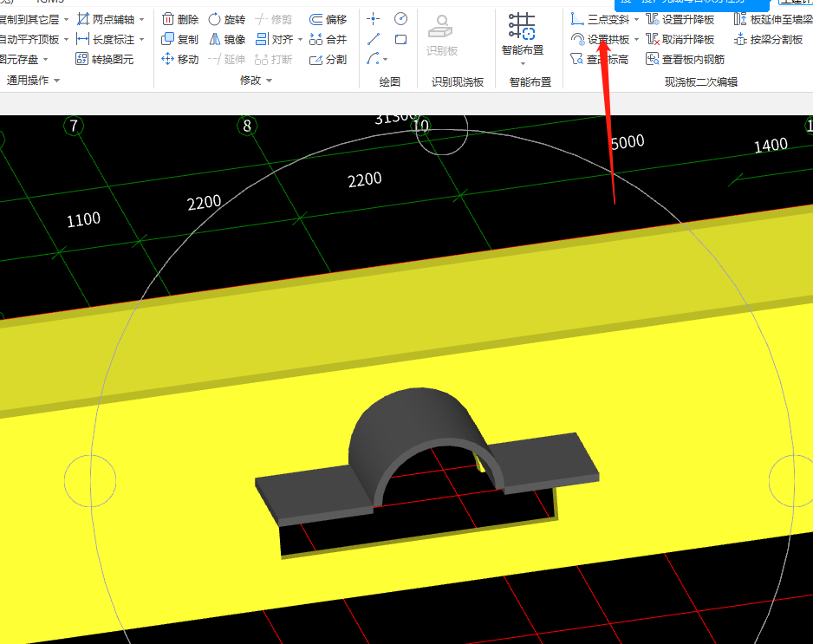Viewport: 813px width, 644px height.
Task: Open dropdown arrow beside arc drawing tool
Action: click(385, 60)
